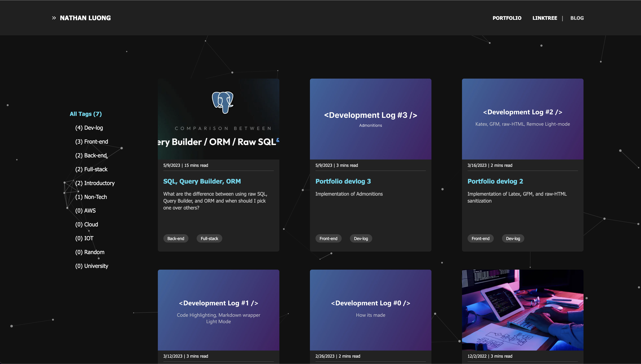Click the Full-stack tag pill on SQL card

(209, 239)
